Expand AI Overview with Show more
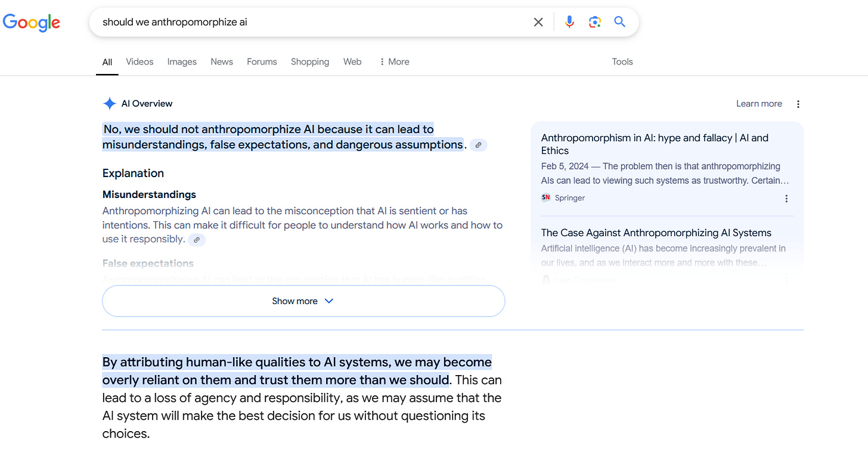This screenshot has height=452, width=868. pos(303,301)
